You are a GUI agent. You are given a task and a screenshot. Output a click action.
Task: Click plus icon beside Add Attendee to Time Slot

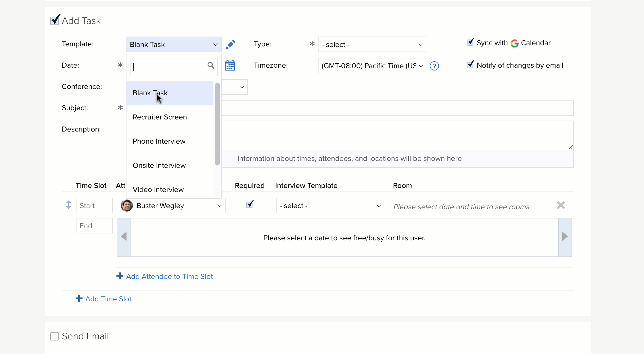point(120,276)
